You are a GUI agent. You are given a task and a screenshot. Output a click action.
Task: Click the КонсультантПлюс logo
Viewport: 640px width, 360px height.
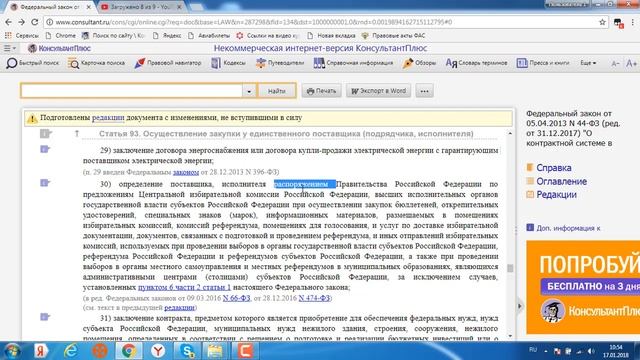click(x=59, y=48)
